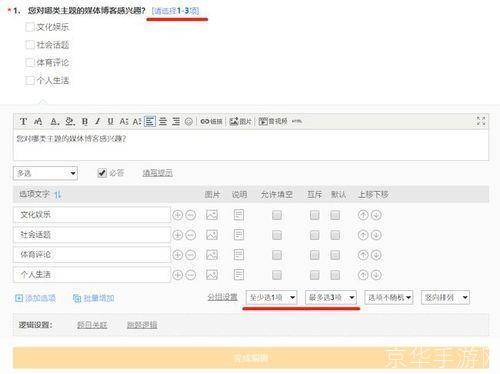Increase font size with the A+ icon
500x374 pixels.
coord(124,121)
